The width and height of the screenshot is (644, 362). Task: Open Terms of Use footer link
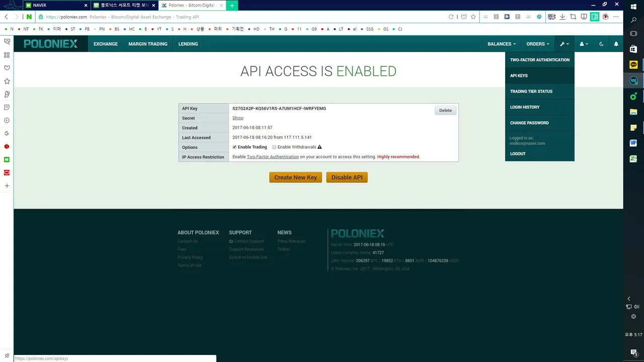(189, 265)
